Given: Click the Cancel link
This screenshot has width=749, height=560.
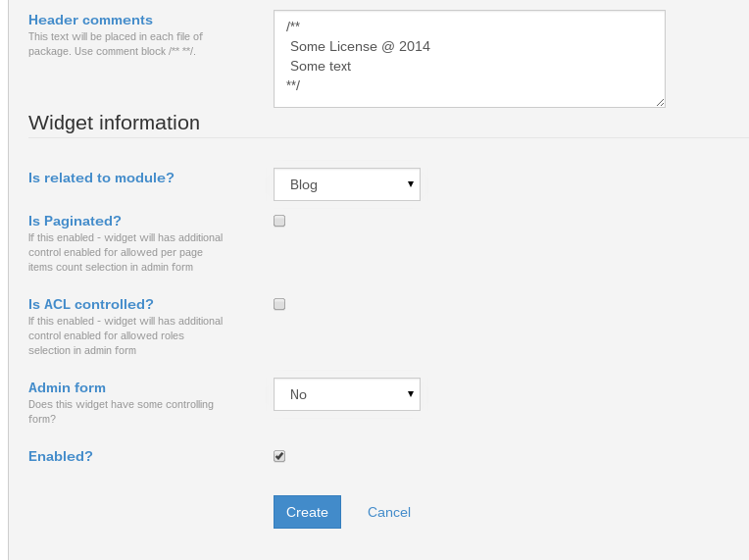Looking at the screenshot, I should coord(389,512).
